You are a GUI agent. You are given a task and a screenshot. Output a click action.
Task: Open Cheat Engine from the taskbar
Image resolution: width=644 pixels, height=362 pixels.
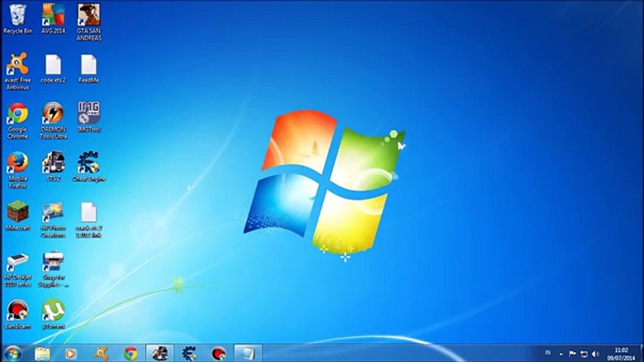tap(189, 354)
